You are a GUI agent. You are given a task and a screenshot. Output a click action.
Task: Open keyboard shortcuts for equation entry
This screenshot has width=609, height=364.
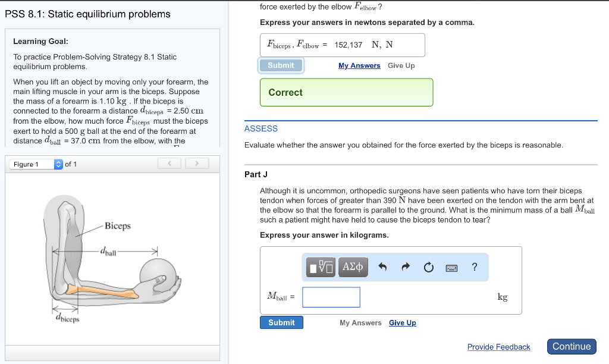[x=451, y=267]
